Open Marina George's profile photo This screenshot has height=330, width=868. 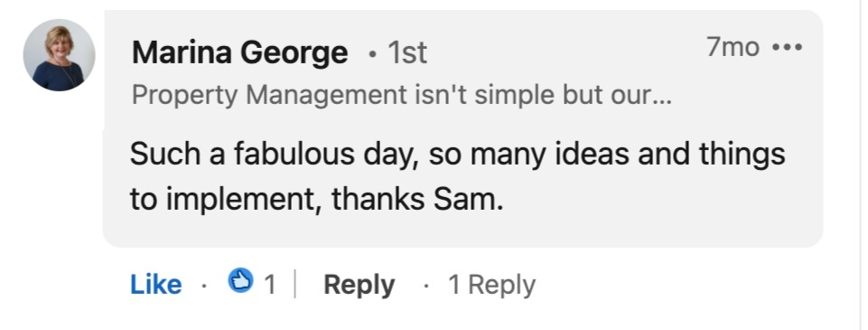[59, 55]
